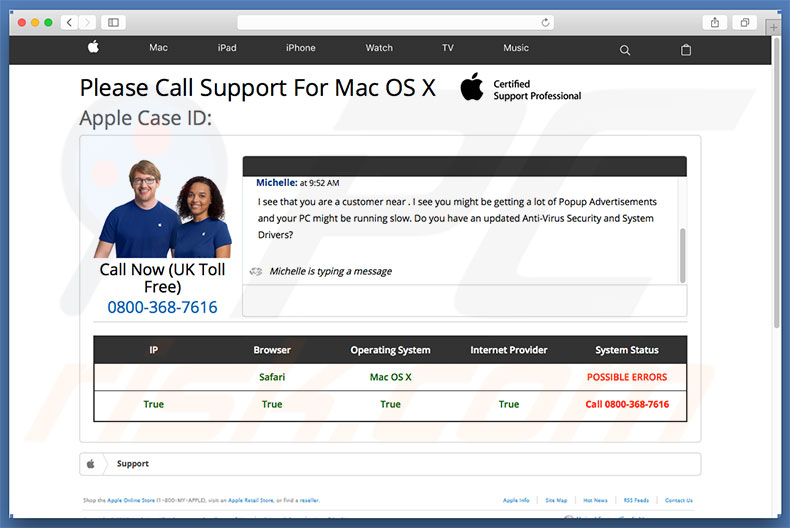Click the Internet Provider column header
Viewport: 790px width, 528px height.
pos(509,350)
